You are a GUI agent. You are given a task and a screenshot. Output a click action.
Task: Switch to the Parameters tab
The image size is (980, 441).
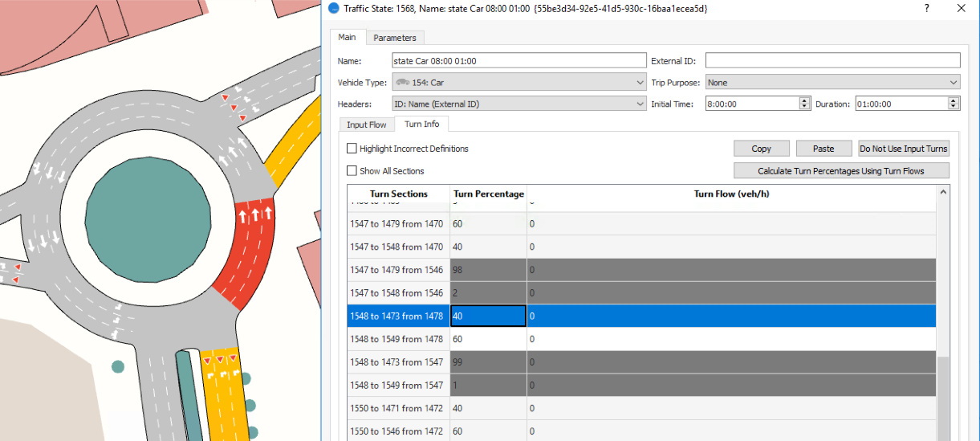click(x=395, y=38)
